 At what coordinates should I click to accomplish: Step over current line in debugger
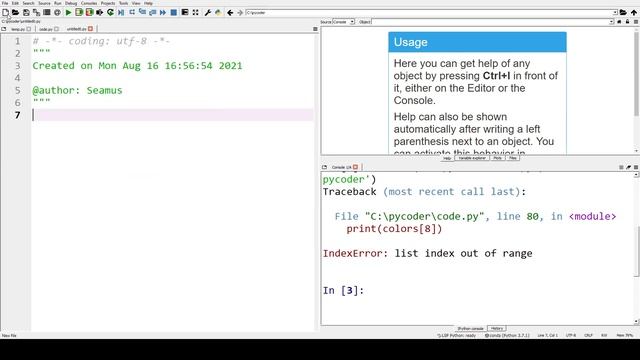(132, 13)
